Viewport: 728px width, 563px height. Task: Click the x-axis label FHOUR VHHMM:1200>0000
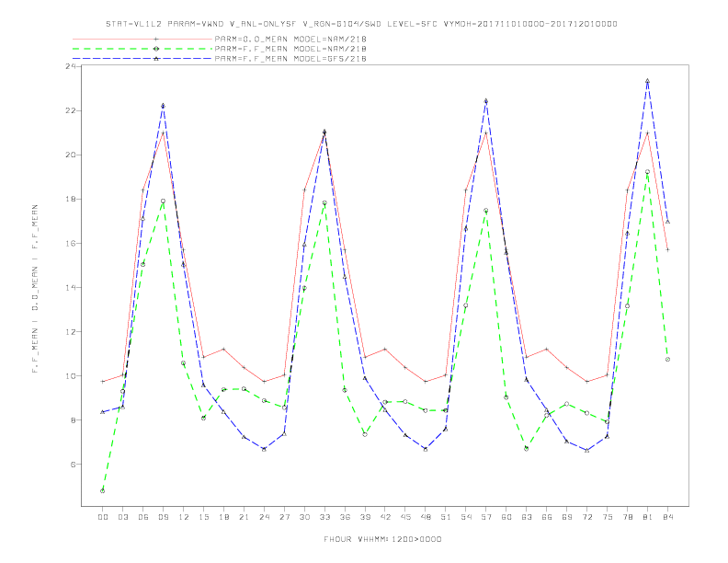coord(382,539)
